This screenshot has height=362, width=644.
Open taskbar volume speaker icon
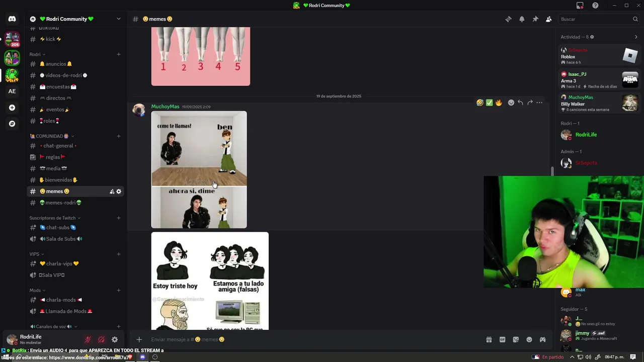point(589,357)
